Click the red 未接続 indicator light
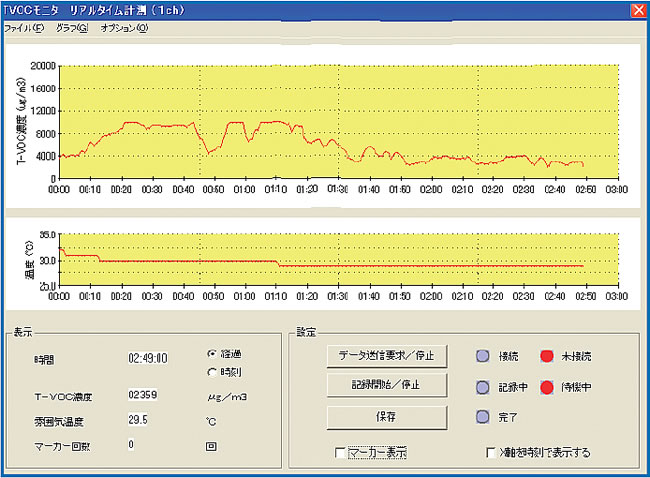 pos(546,356)
